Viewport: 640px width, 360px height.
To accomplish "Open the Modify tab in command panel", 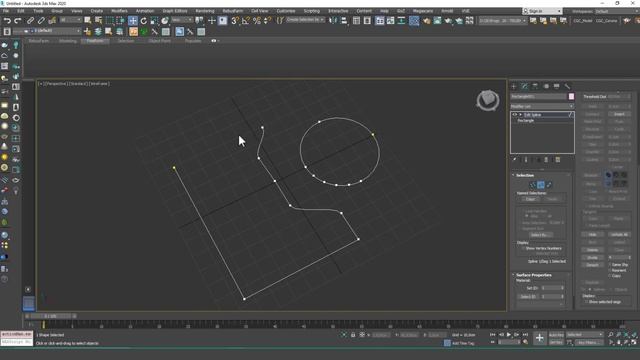I will tap(524, 86).
